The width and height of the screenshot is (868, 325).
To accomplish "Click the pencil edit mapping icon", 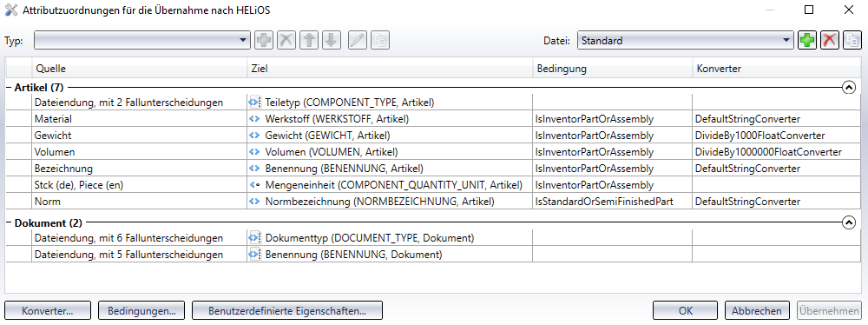I will (x=358, y=41).
